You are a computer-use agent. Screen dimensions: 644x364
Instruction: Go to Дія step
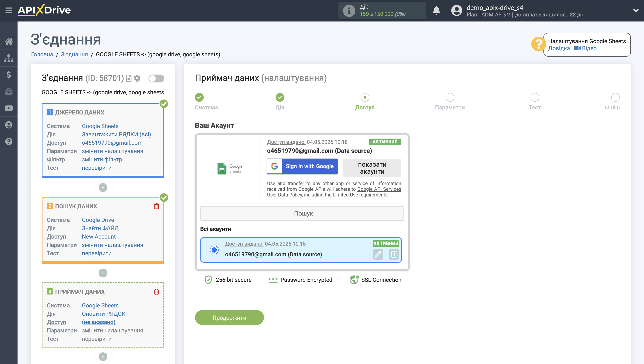[280, 97]
